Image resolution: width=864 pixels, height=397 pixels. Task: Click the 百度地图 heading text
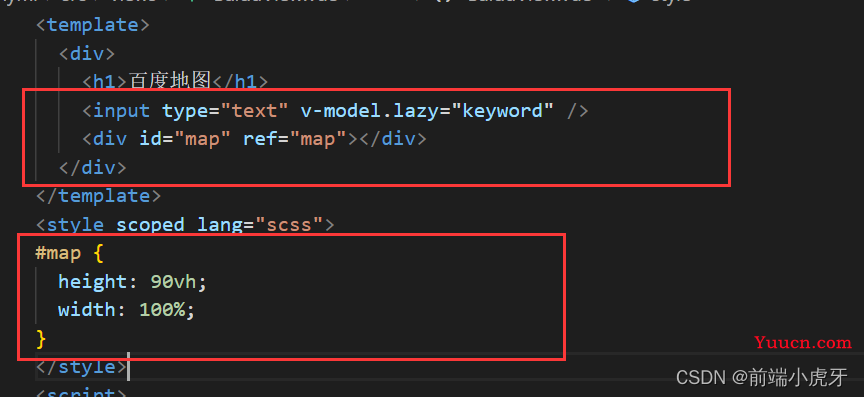pos(170,82)
